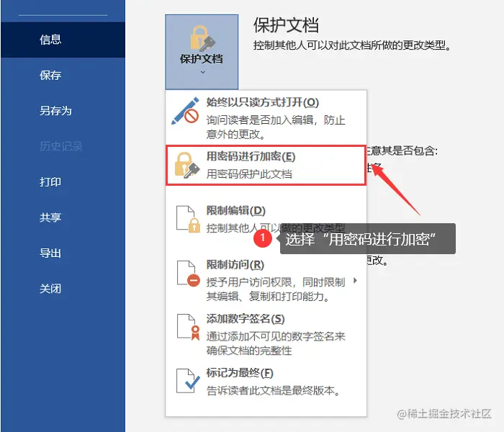Click the gold padlock encrypt icon
Image resolution: width=504 pixels, height=432 pixels.
[187, 165]
